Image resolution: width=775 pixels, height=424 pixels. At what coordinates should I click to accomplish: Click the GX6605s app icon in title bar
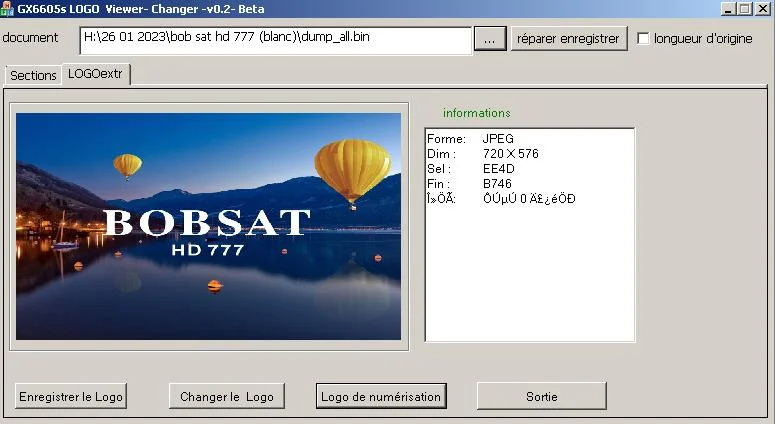(x=7, y=8)
